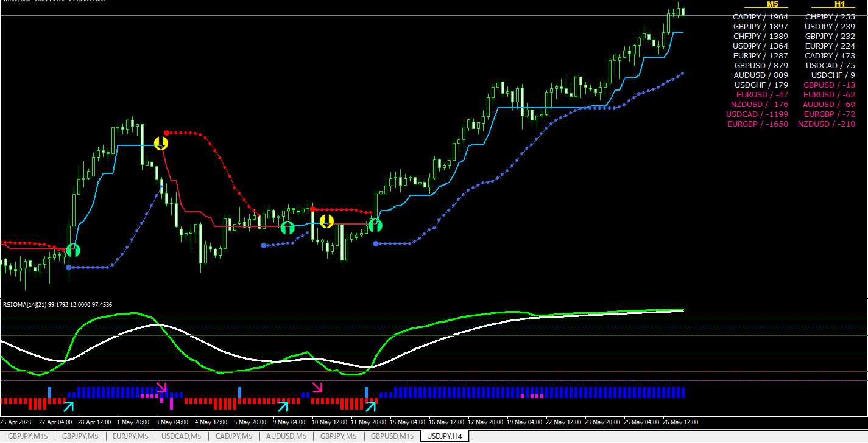Select the 'NZDUSD / -176' entry
868x443 pixels.
click(760, 105)
